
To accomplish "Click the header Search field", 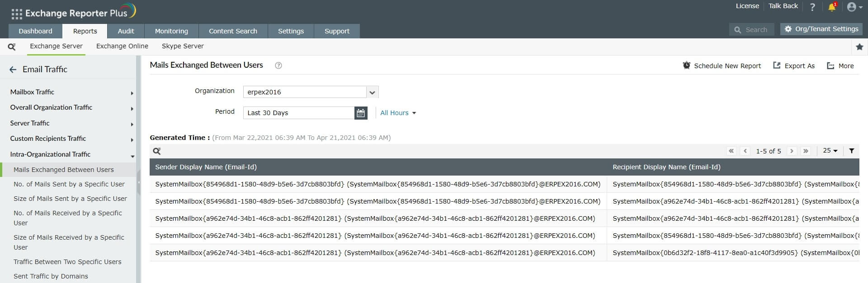I will click(x=751, y=30).
